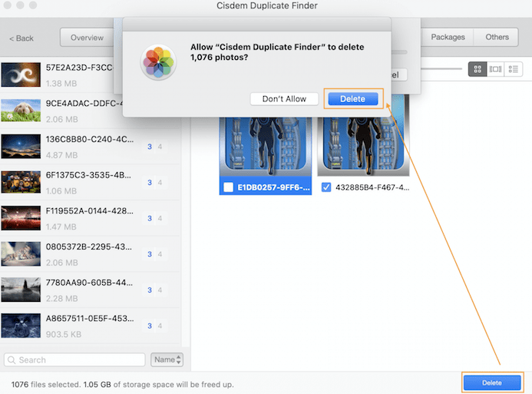The width and height of the screenshot is (532, 394).
Task: Go Back to previous screen
Action: [21, 38]
